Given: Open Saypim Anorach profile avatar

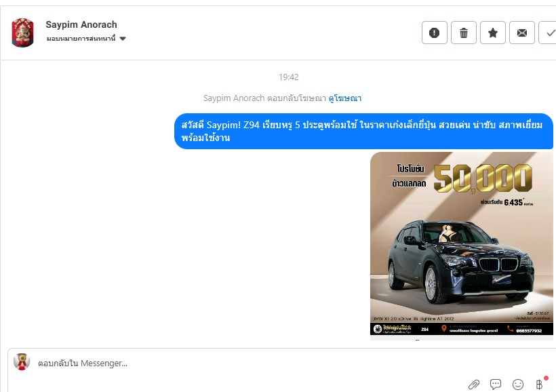Looking at the screenshot, I should 22,33.
